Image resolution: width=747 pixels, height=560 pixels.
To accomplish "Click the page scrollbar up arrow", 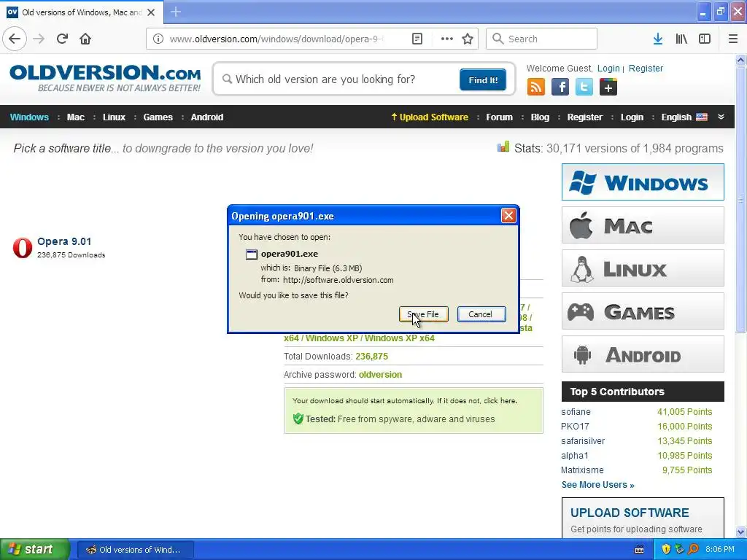I will coord(741,60).
